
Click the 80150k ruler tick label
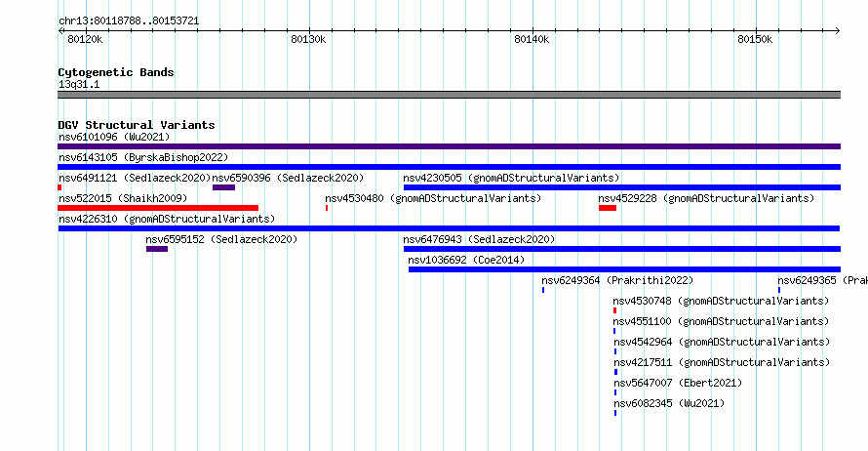pyautogui.click(x=755, y=39)
